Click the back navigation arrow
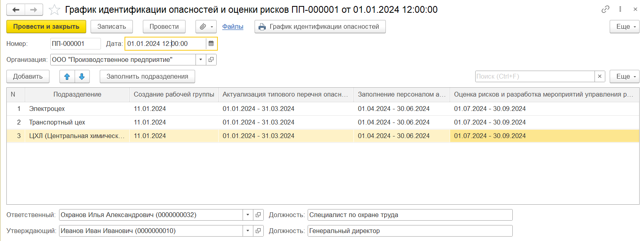The image size is (644, 241). [16, 10]
